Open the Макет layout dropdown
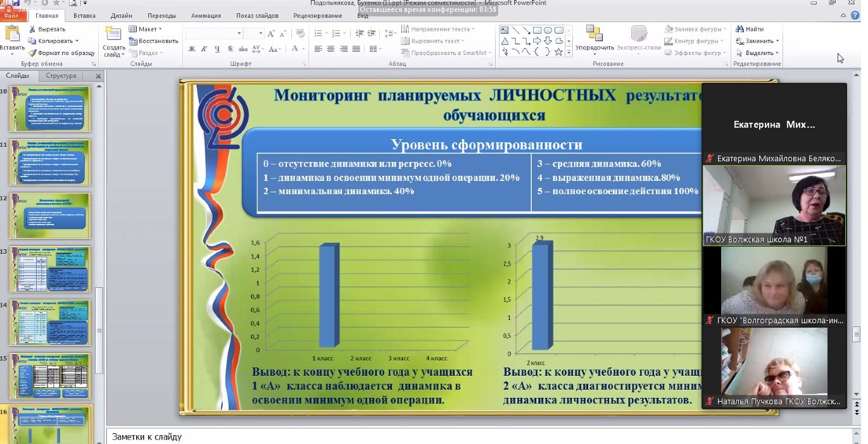The height and width of the screenshot is (444, 868). click(147, 29)
